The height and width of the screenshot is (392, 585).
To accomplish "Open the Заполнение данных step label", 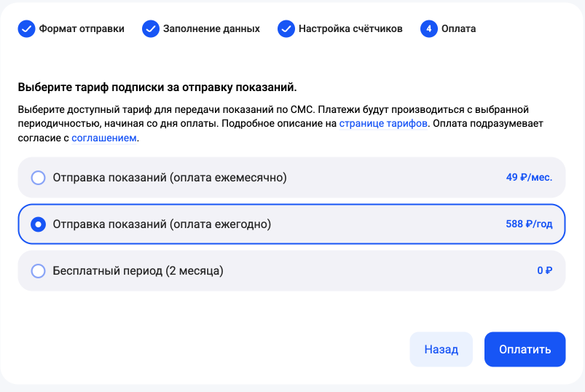I will 212,29.
